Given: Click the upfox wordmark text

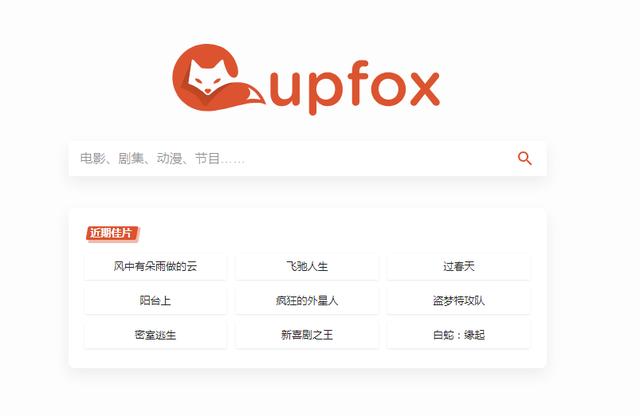Looking at the screenshot, I should (x=354, y=87).
